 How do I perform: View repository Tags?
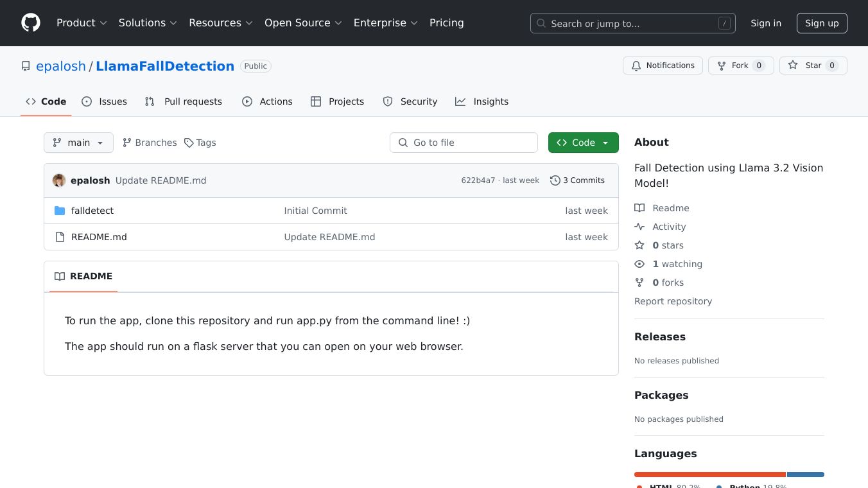(200, 143)
